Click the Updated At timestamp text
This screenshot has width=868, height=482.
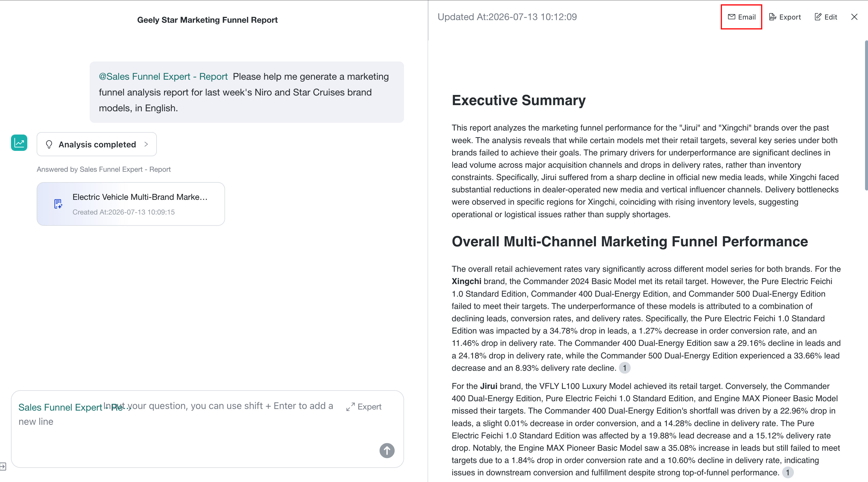507,17
